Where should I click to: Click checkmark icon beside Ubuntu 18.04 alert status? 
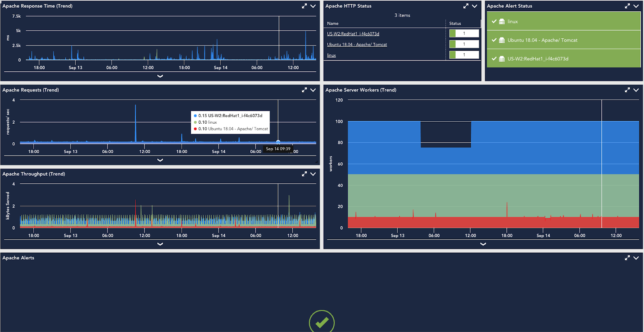pyautogui.click(x=494, y=40)
